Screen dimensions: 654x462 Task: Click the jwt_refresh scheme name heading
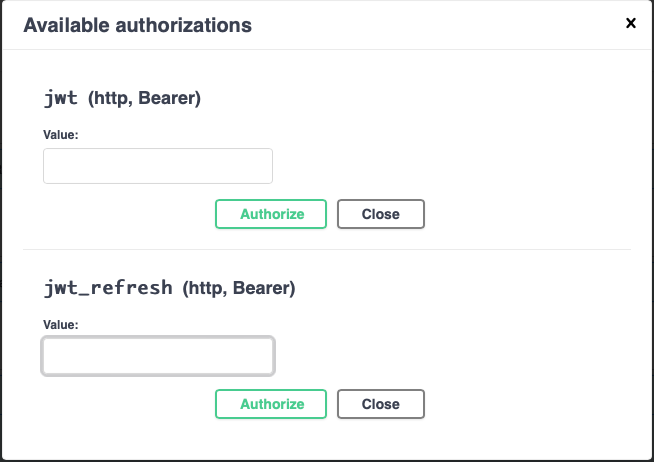click(108, 288)
